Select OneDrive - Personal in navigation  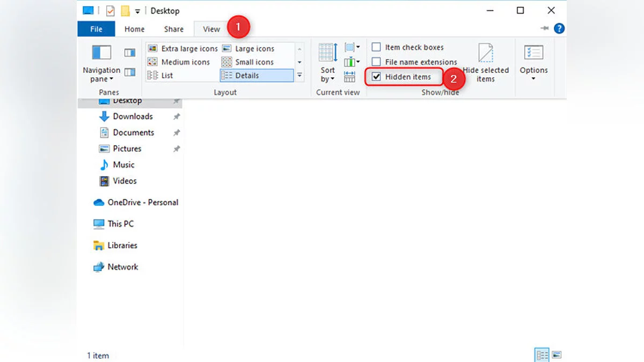point(143,202)
